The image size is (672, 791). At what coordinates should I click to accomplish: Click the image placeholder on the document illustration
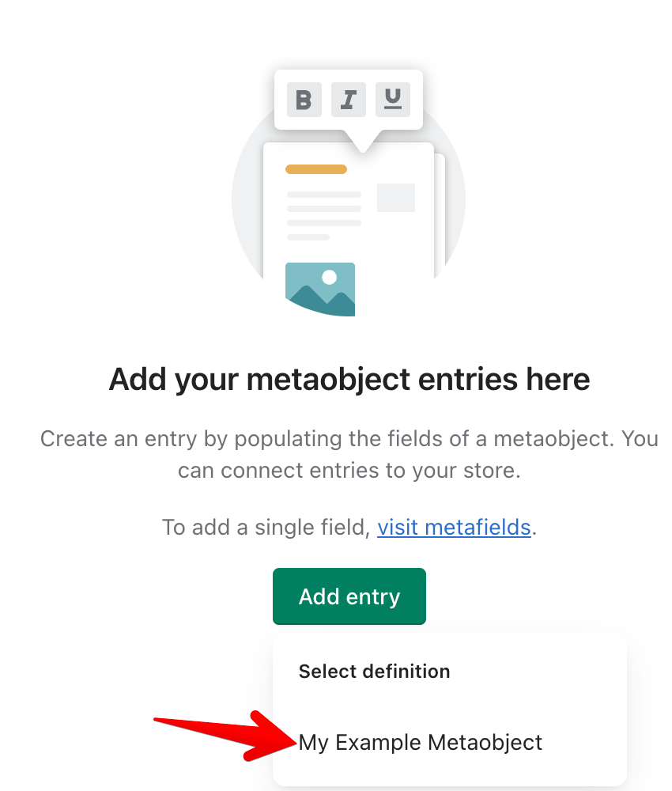(x=320, y=289)
